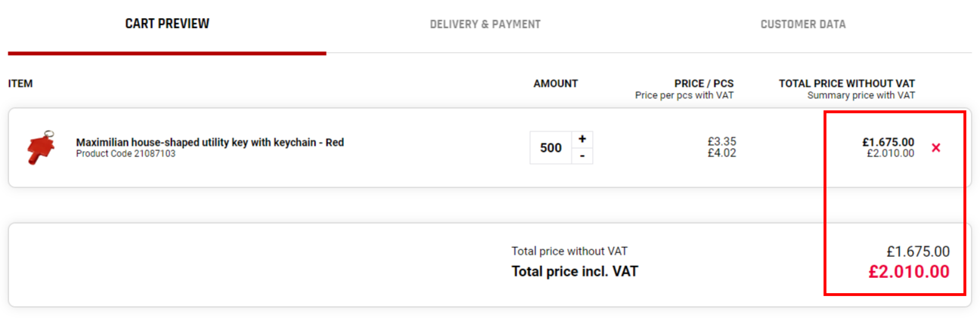Click the PRICE / PCS column header

click(x=704, y=84)
